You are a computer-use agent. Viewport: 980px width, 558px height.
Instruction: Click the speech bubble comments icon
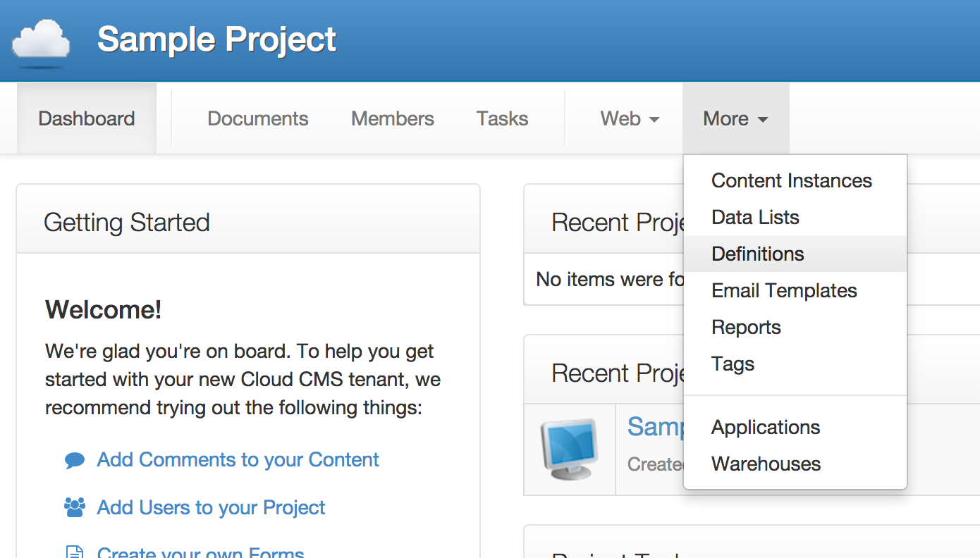(x=75, y=461)
